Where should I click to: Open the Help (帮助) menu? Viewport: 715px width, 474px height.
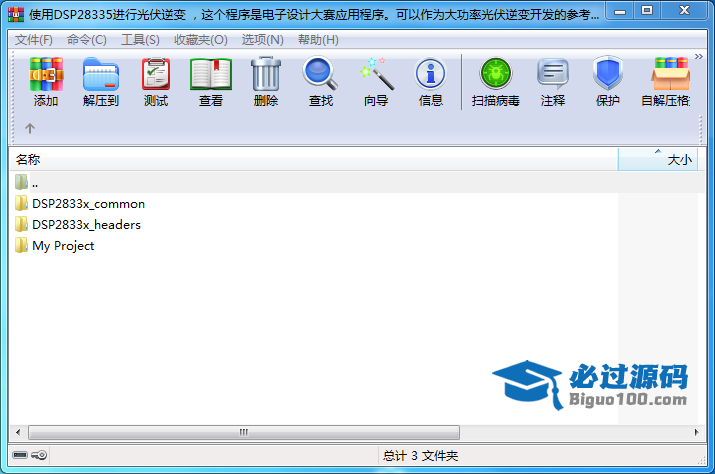tap(318, 40)
